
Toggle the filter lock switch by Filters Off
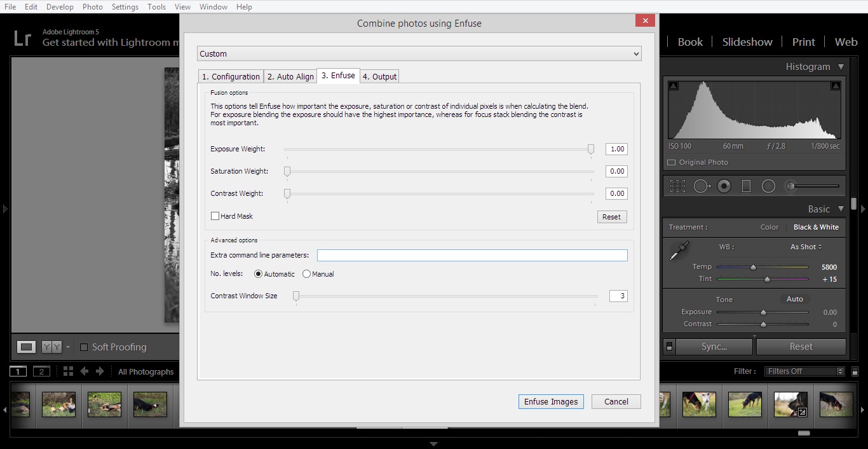855,371
